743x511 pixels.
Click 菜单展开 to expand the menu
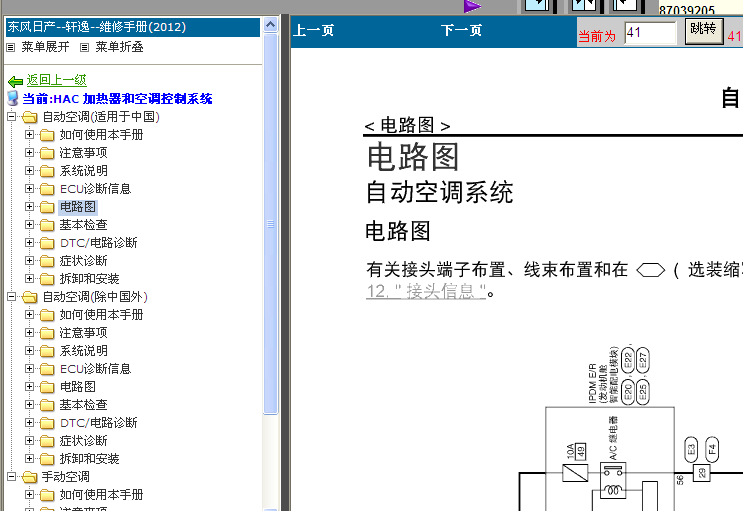click(x=45, y=47)
